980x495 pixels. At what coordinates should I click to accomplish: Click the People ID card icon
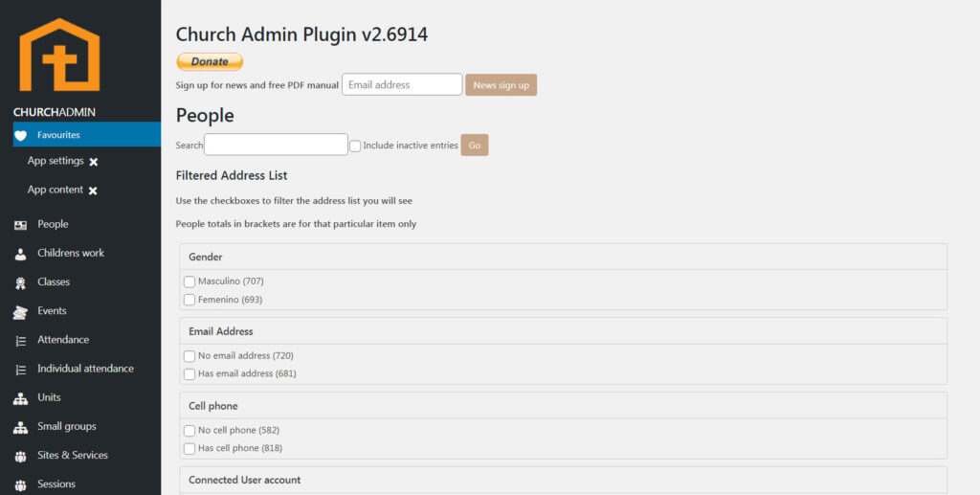tap(21, 225)
